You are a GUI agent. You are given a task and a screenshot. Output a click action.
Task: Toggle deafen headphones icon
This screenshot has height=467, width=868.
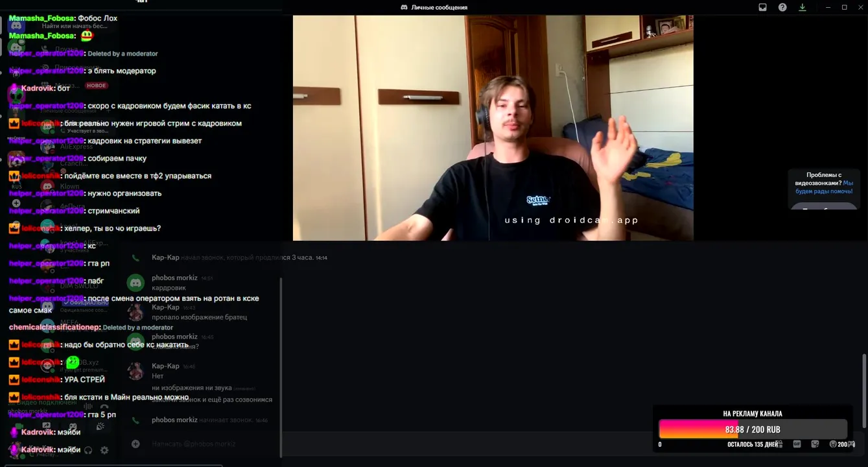pyautogui.click(x=88, y=449)
